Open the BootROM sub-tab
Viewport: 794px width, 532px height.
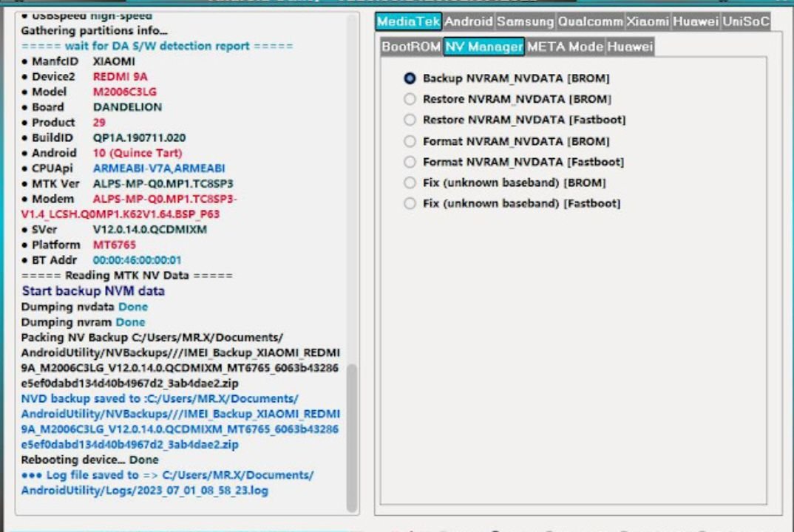[411, 47]
